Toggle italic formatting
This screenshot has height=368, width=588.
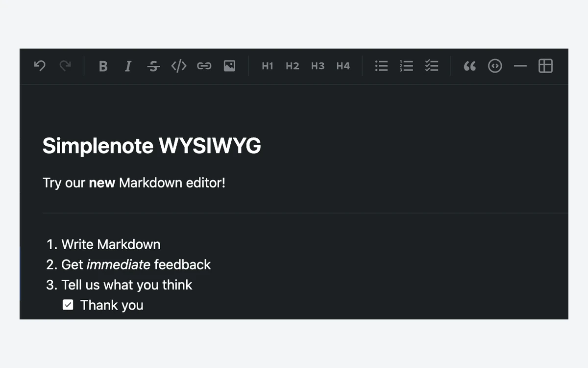point(128,66)
